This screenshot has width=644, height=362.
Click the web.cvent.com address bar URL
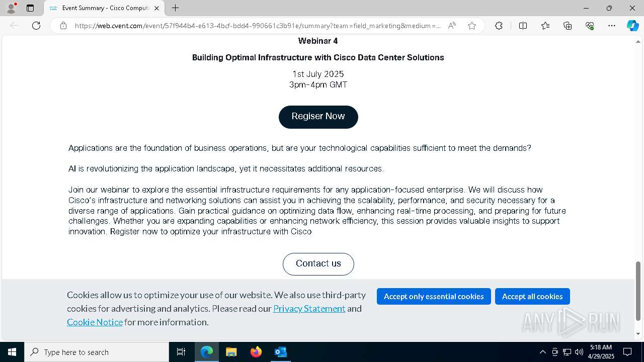tap(258, 26)
